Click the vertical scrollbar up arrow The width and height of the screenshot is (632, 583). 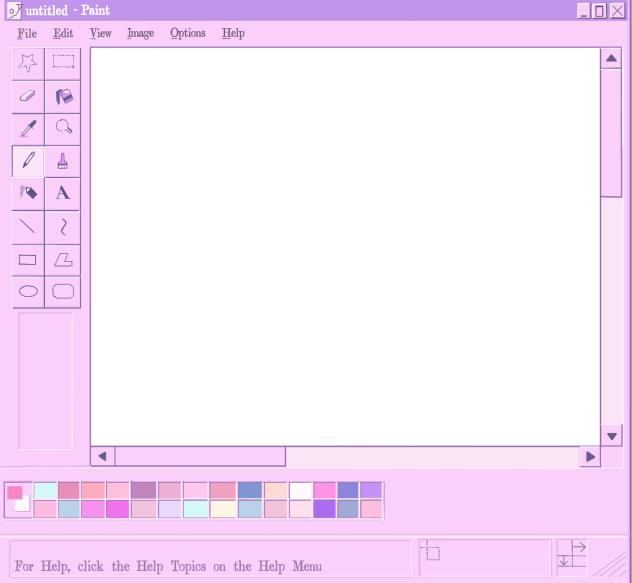(x=611, y=58)
